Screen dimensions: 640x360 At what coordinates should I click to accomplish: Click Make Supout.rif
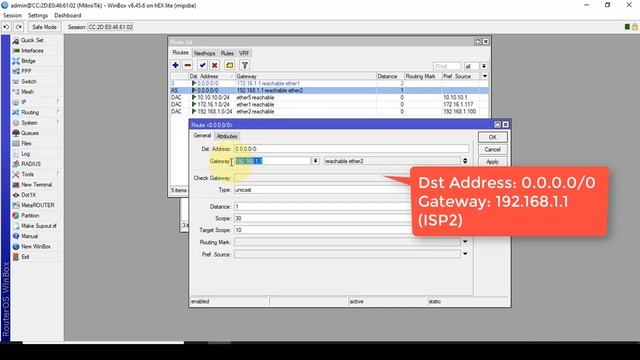pyautogui.click(x=39, y=226)
